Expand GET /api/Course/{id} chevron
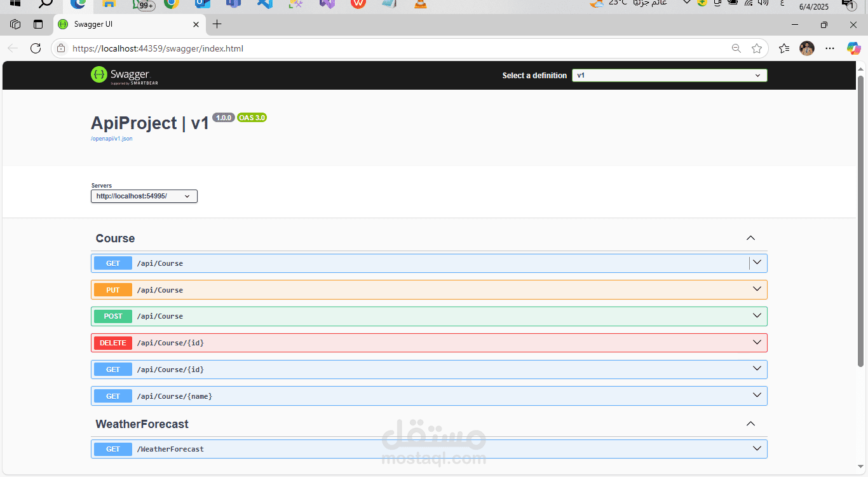 (x=757, y=368)
